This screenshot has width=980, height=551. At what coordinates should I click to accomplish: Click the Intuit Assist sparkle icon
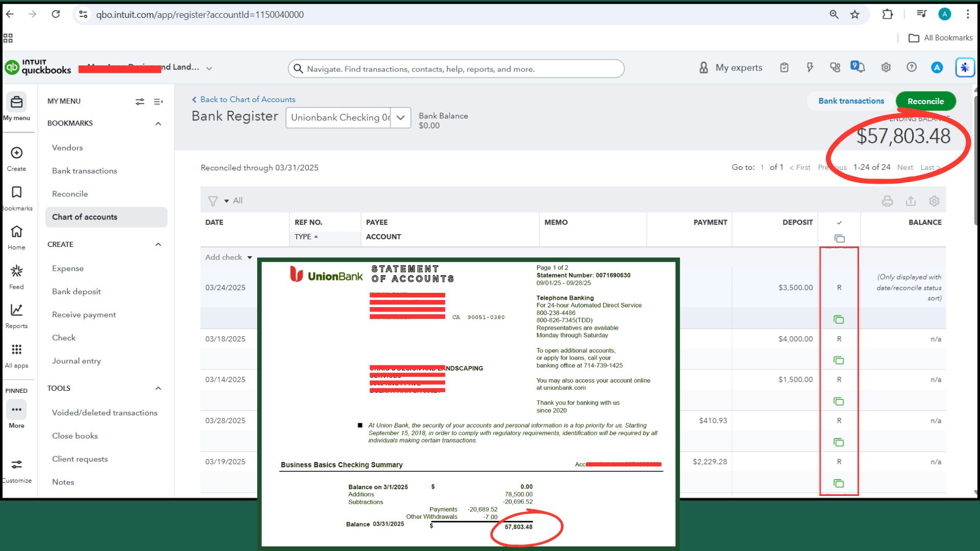tap(965, 67)
